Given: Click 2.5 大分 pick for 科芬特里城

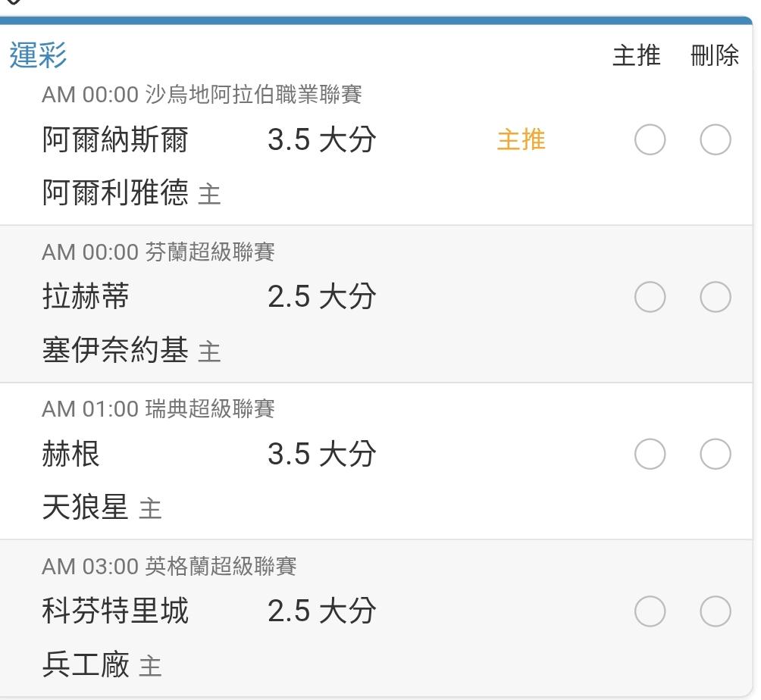Looking at the screenshot, I should click(322, 611).
